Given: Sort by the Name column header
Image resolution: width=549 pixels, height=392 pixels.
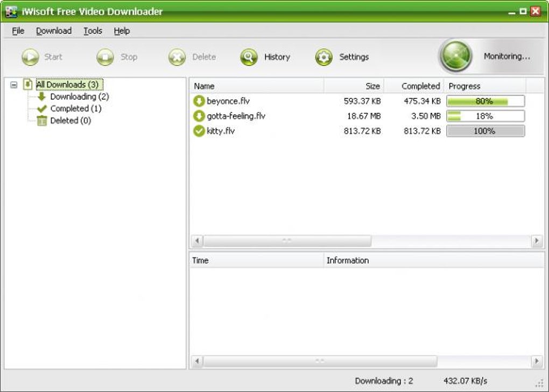Looking at the screenshot, I should (x=257, y=86).
